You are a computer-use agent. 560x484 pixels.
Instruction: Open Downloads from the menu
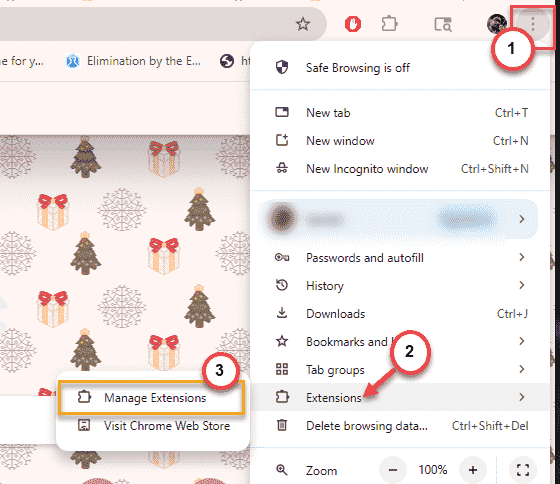point(400,314)
